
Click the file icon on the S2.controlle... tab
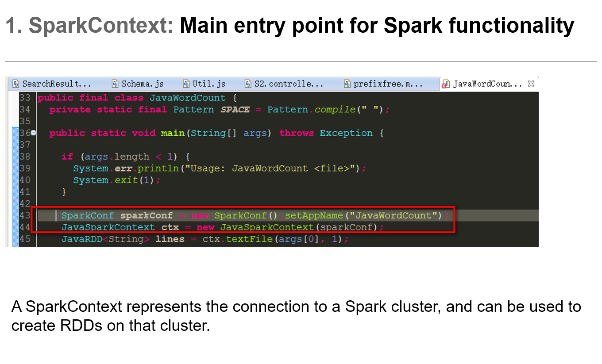[x=248, y=84]
